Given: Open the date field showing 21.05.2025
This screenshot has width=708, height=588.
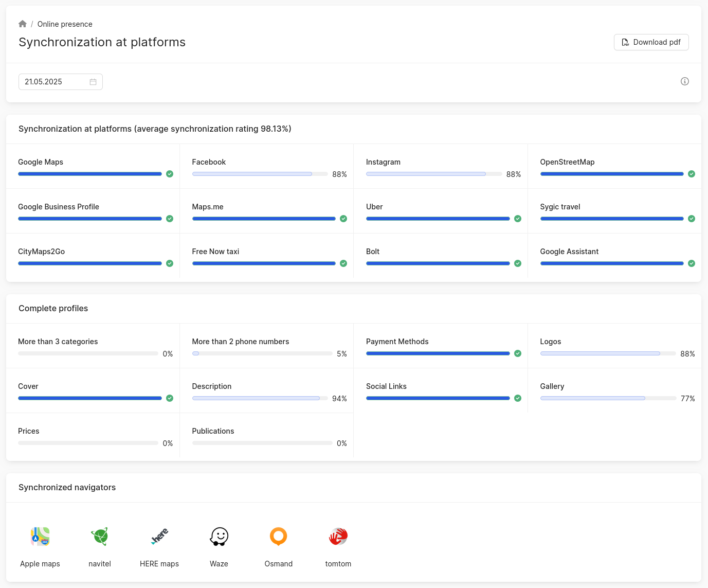Looking at the screenshot, I should [x=61, y=82].
